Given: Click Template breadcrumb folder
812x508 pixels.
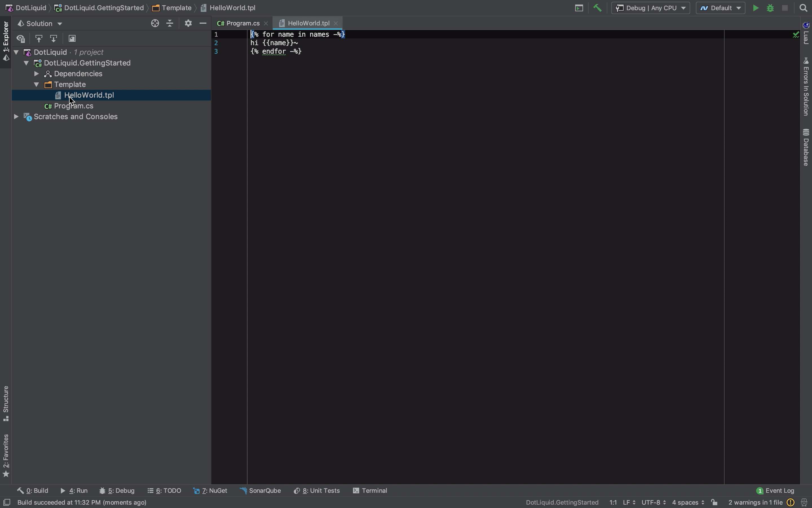Looking at the screenshot, I should 172,8.
